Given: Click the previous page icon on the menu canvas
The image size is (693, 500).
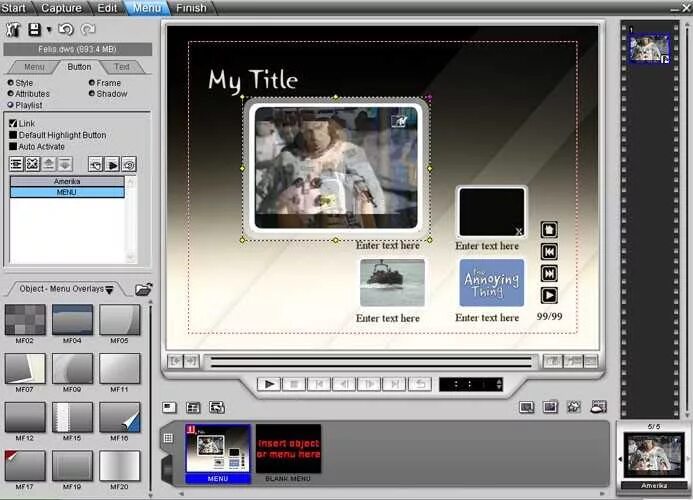Looking at the screenshot, I should click(x=549, y=252).
